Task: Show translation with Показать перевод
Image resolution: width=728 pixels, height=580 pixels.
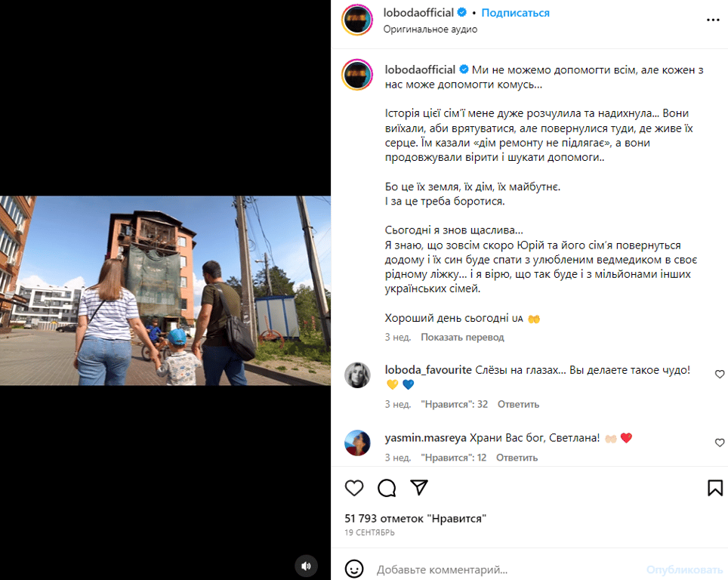Action: (462, 337)
